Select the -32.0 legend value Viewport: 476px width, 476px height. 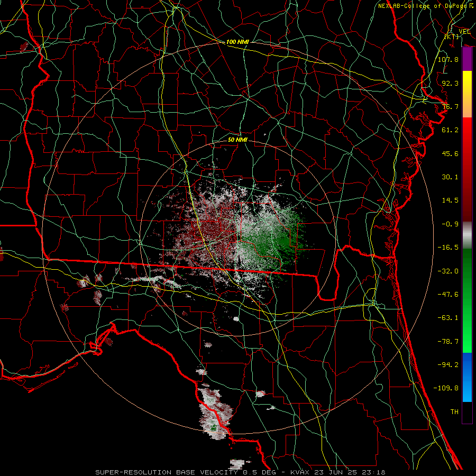tap(448, 271)
